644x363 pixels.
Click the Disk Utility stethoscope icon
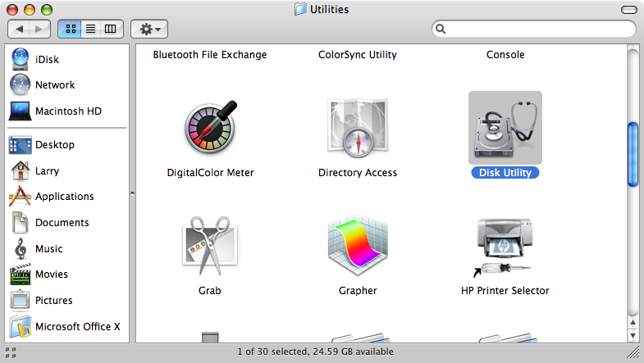(x=505, y=129)
